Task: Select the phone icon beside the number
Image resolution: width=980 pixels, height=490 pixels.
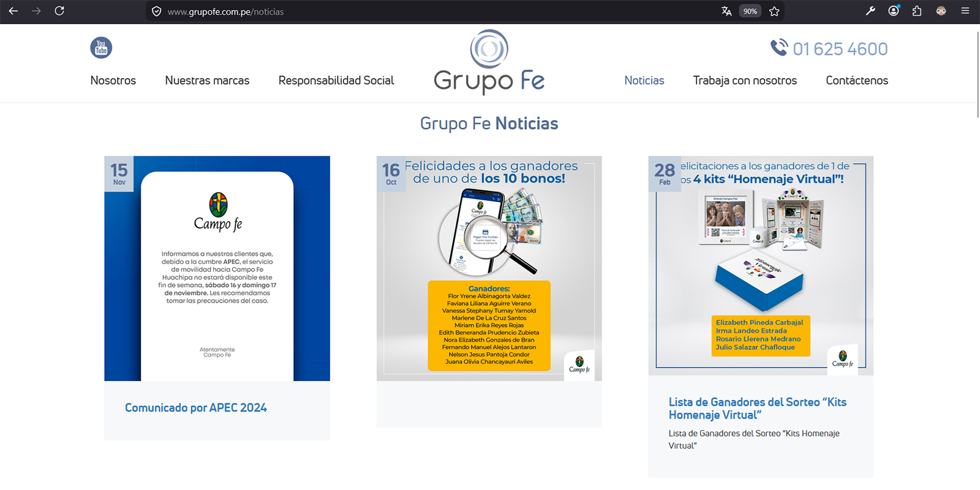Action: pos(779,47)
